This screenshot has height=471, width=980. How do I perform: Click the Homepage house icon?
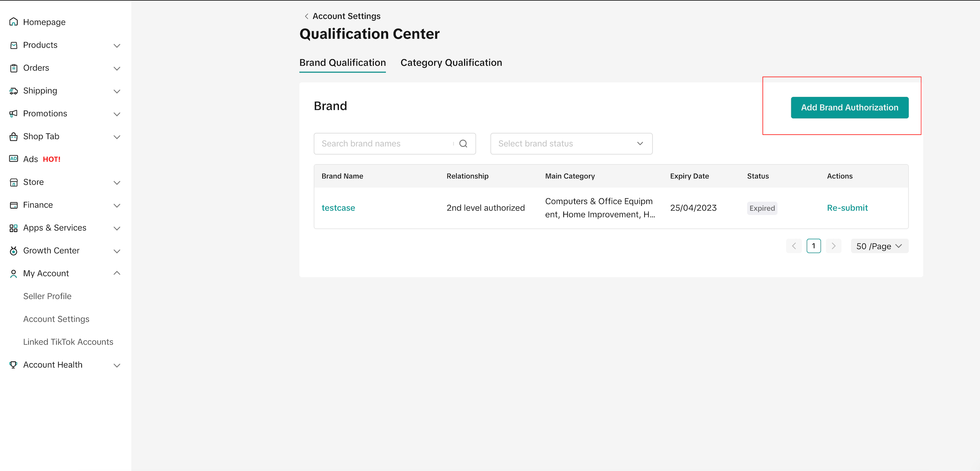pos(14,22)
